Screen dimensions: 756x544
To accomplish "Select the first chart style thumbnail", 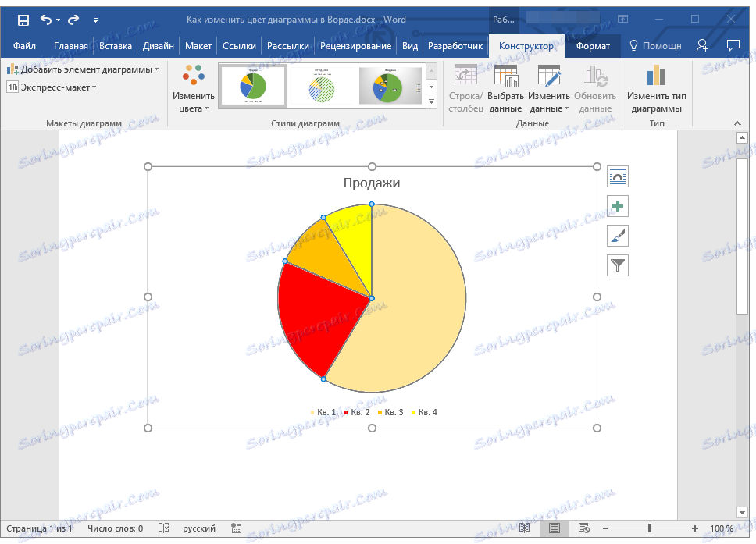I will click(x=253, y=86).
